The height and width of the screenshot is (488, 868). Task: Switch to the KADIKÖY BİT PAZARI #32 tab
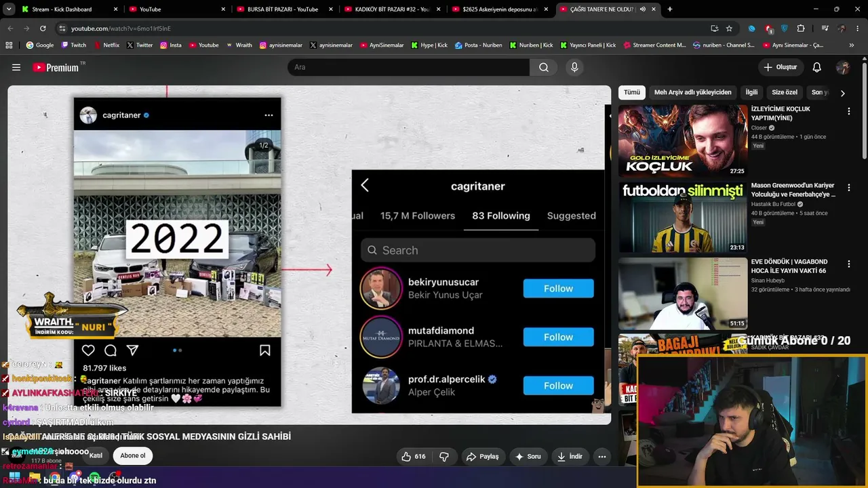[391, 9]
